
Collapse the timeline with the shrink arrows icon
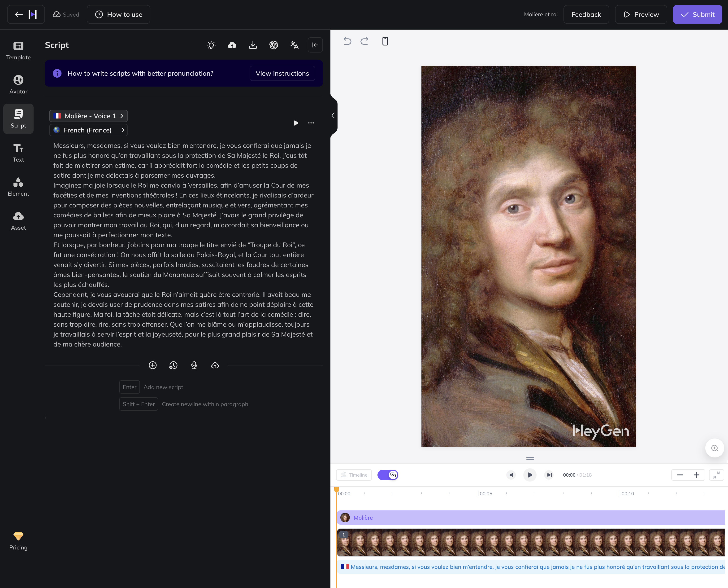coord(716,475)
